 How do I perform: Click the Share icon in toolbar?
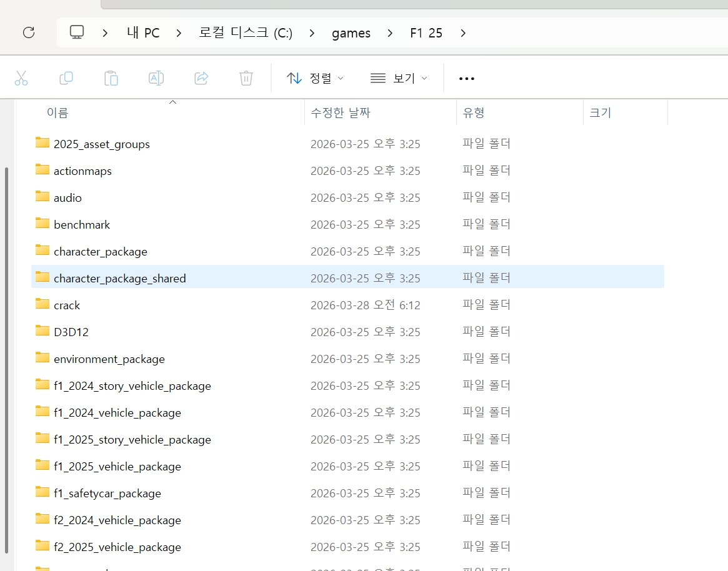201,78
